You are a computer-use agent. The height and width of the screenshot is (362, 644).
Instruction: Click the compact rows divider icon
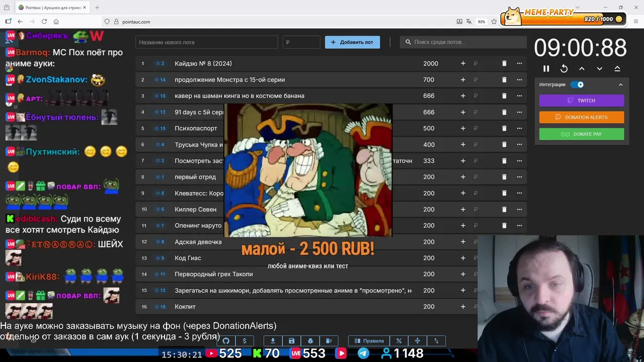click(x=418, y=341)
